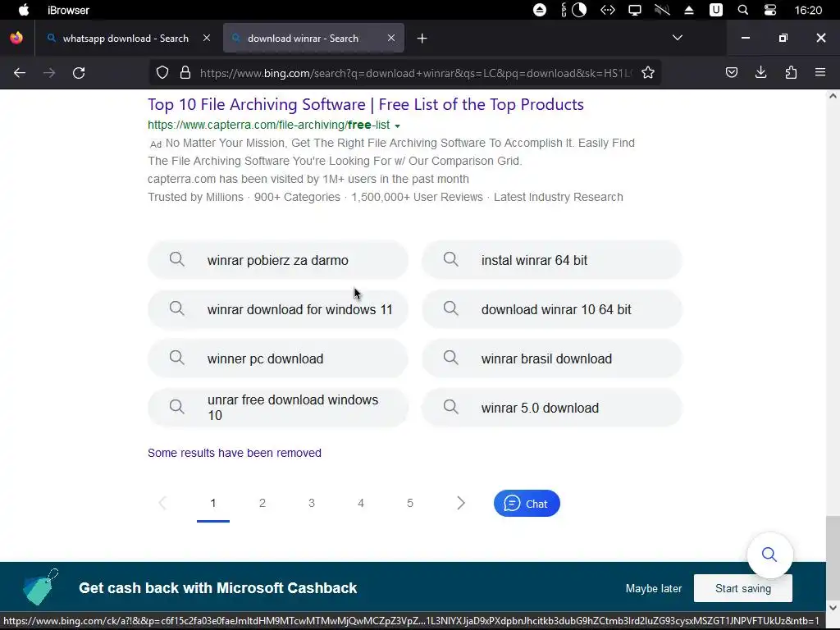Open the extensions puzzle icon
Screen dimensions: 840x630
pos(791,72)
